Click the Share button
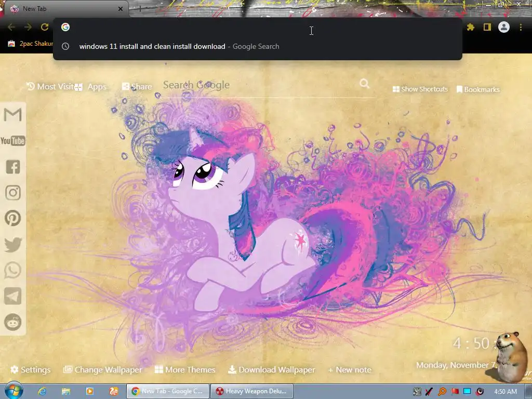The image size is (532, 399). (x=137, y=87)
